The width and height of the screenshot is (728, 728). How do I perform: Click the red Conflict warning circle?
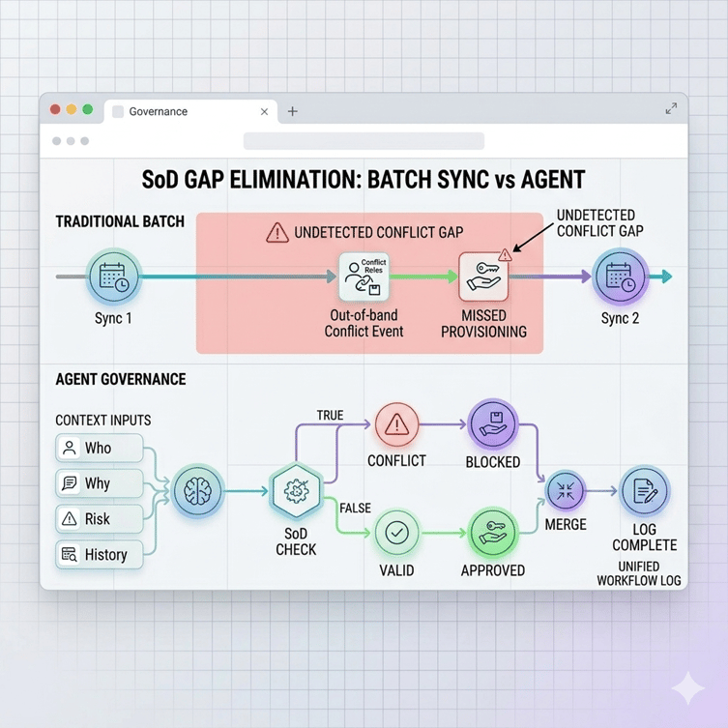click(396, 424)
